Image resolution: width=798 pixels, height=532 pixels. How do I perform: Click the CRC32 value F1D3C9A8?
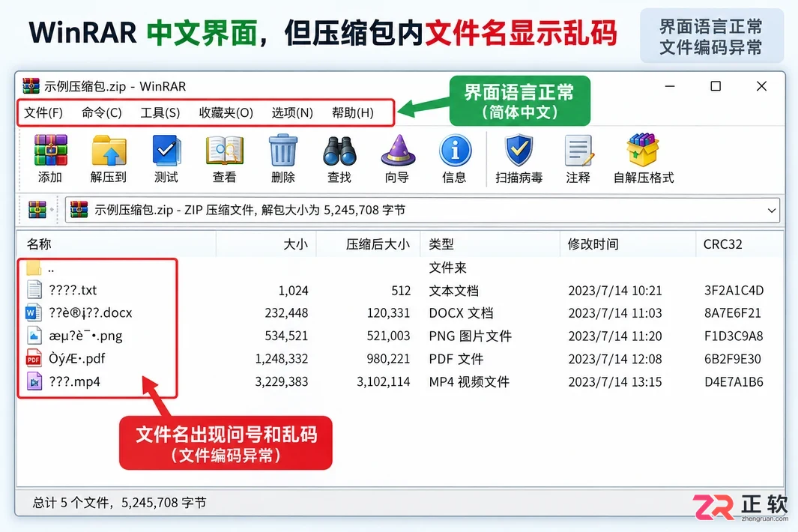click(x=734, y=336)
